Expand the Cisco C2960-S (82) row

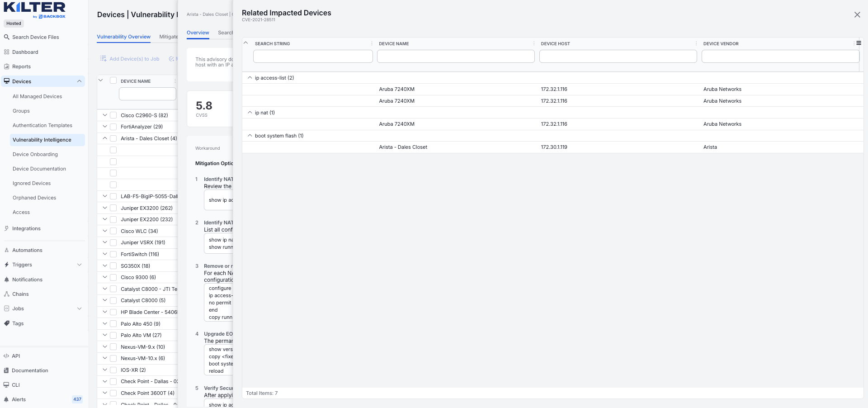105,115
